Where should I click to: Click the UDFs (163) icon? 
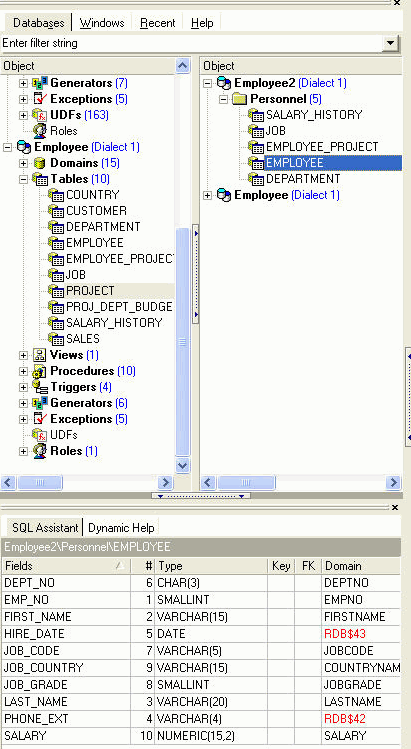pyautogui.click(x=40, y=115)
